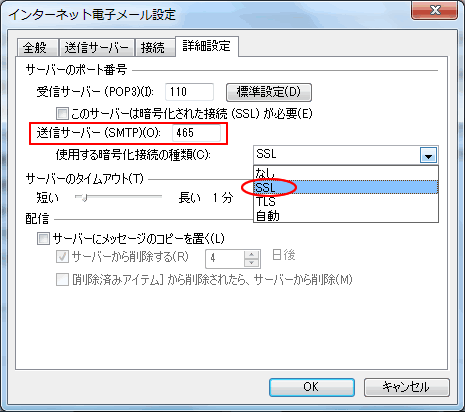Viewport: 465px width, 412px height.
Task: Click the キャンセル button
Action: point(407,387)
